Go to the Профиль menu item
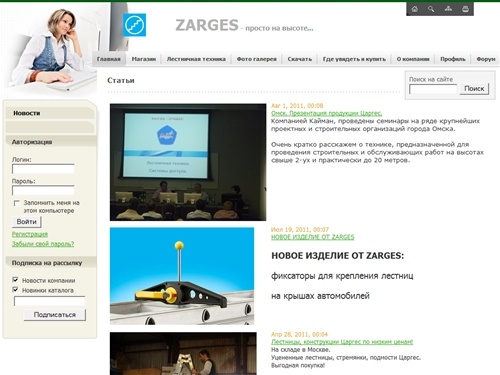 453,59
